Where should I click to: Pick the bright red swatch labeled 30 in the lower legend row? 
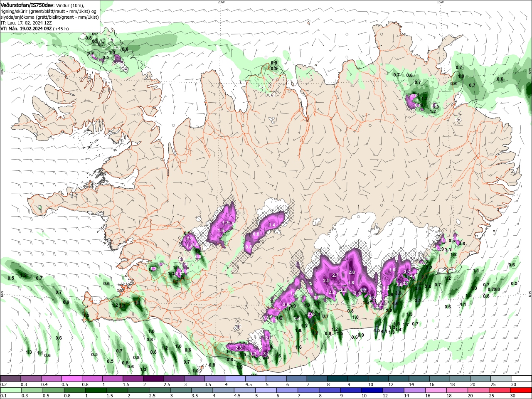(521, 390)
